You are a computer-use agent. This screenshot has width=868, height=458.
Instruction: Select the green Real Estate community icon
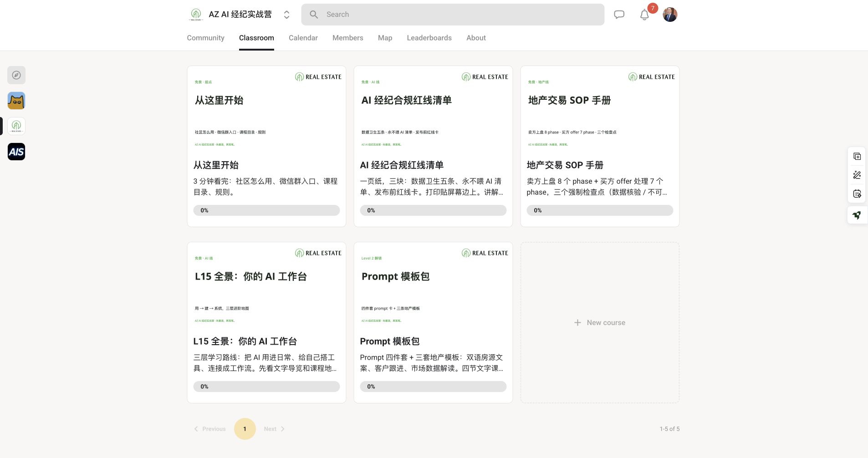(x=16, y=126)
